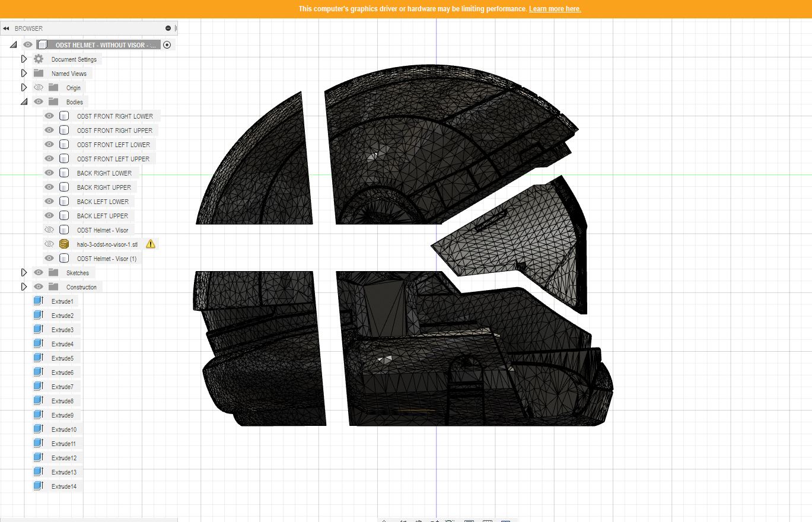
Task: Expand the Construction folder
Action: [x=24, y=287]
